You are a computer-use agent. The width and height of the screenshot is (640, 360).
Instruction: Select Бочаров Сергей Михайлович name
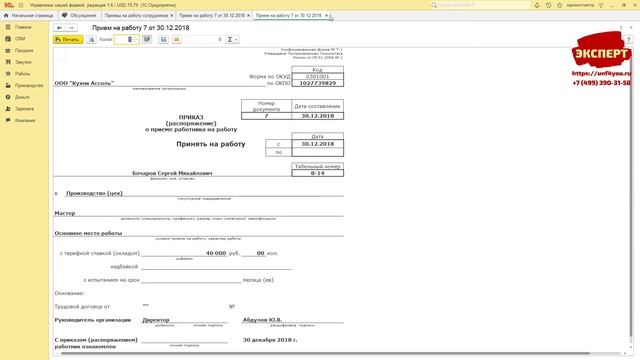[172, 173]
